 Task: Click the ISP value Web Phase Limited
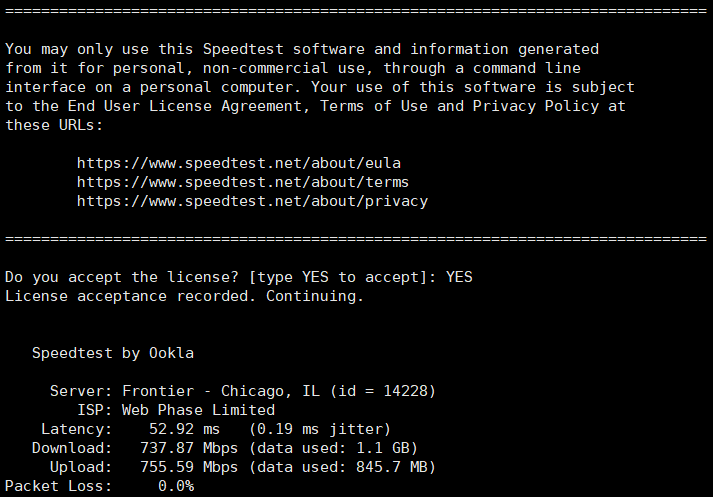tap(198, 410)
